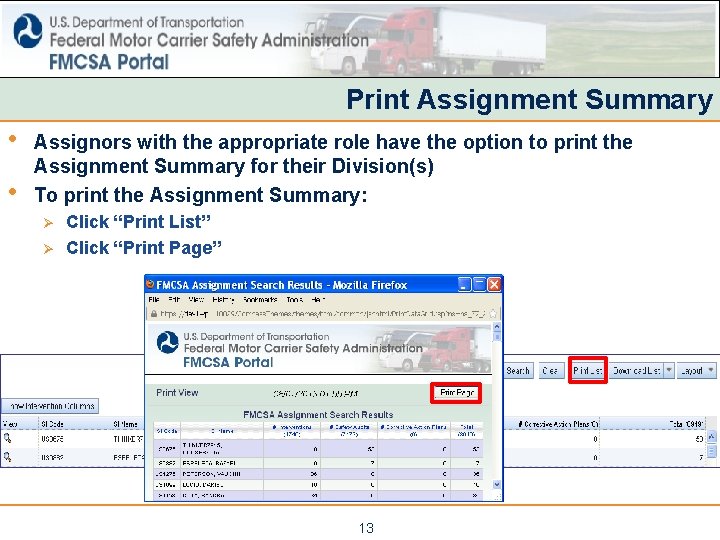Click the Total column header in background table
The height and width of the screenshot is (540, 720).
686,424
